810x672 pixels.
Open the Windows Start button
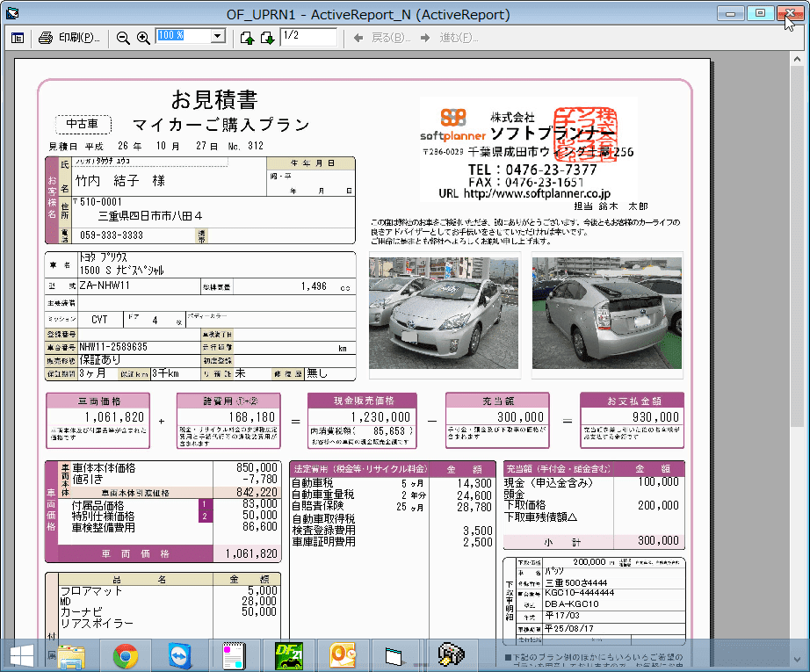22,656
